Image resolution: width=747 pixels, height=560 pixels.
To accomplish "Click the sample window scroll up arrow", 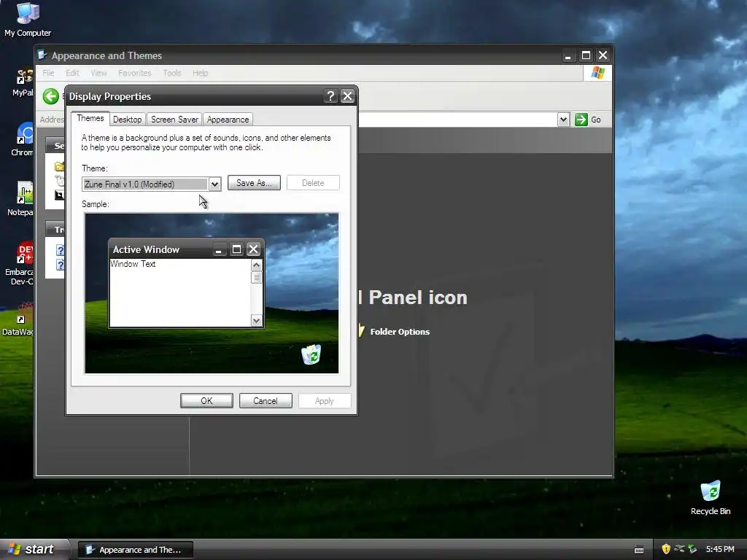I will [256, 265].
